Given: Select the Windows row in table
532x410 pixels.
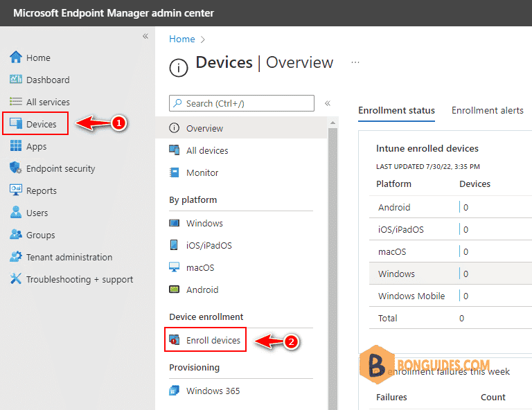Looking at the screenshot, I should coord(450,274).
